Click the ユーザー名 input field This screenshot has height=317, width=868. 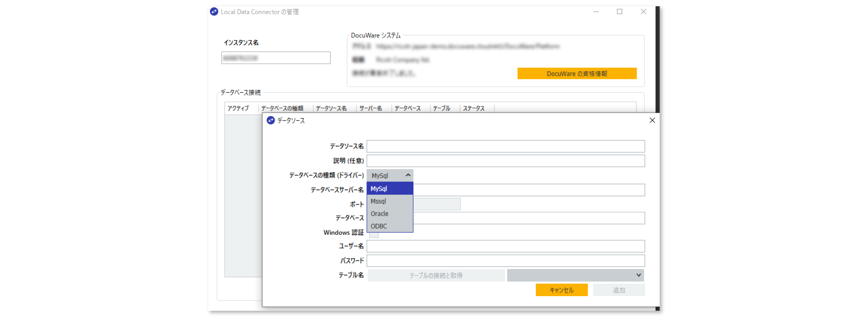tap(506, 246)
